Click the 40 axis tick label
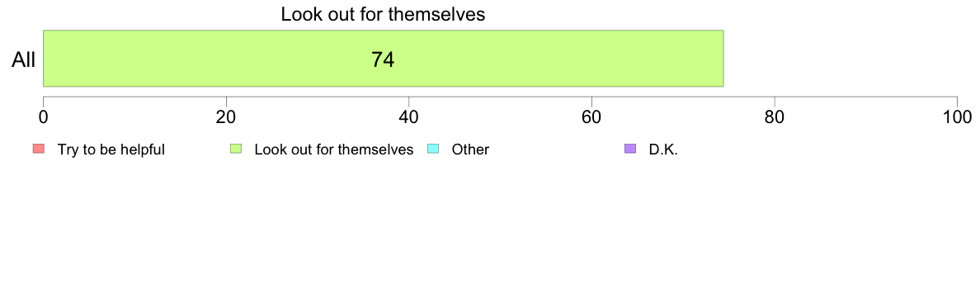Screen dimensions: 980x304 (409, 117)
